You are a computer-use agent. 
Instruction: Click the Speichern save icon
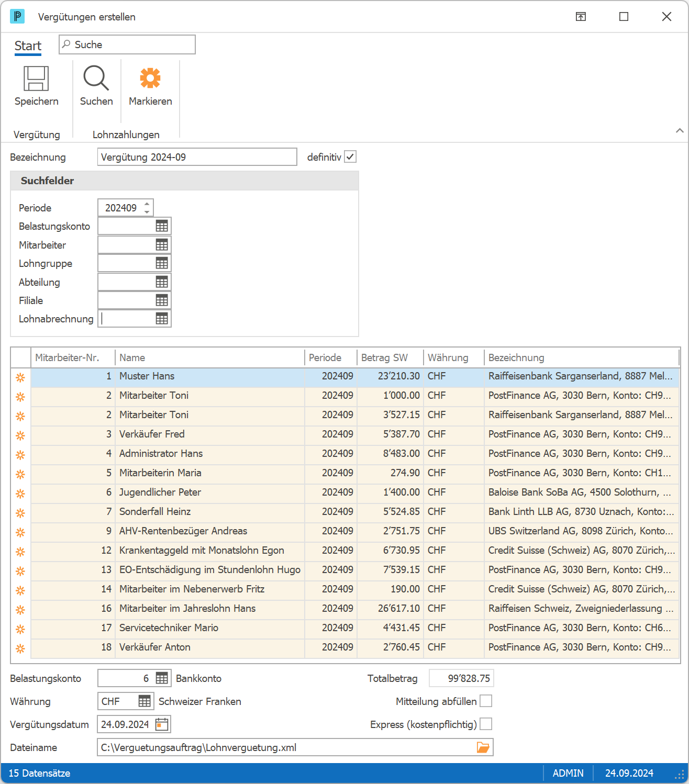pyautogui.click(x=36, y=79)
